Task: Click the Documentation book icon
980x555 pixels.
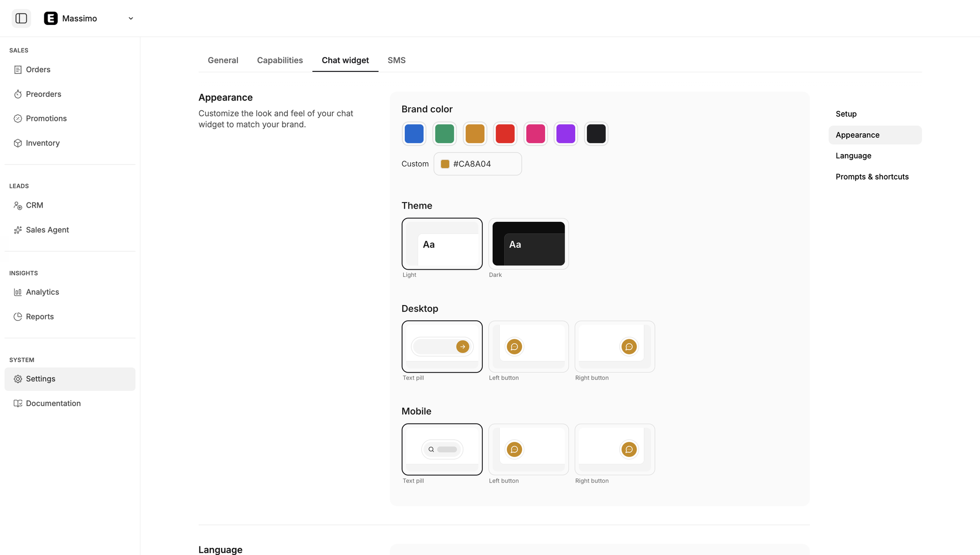Action: pos(18,403)
